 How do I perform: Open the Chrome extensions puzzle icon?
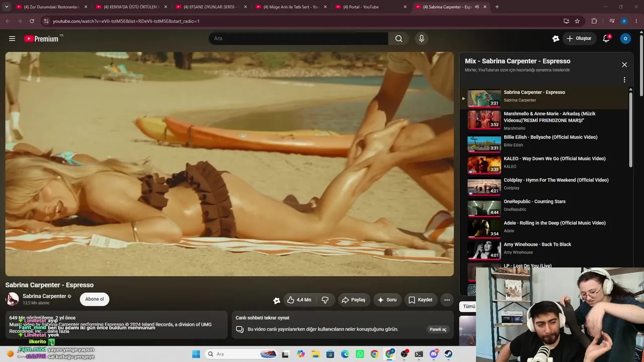(594, 21)
